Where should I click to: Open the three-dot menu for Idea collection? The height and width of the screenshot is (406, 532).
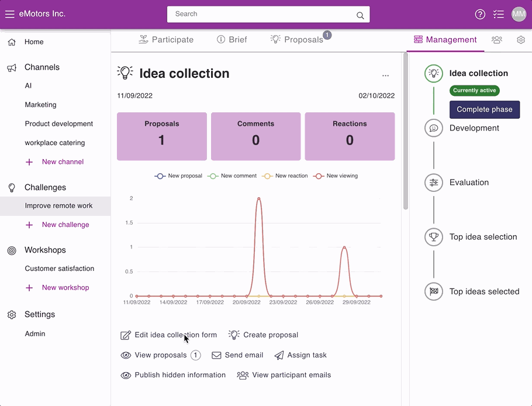click(385, 75)
